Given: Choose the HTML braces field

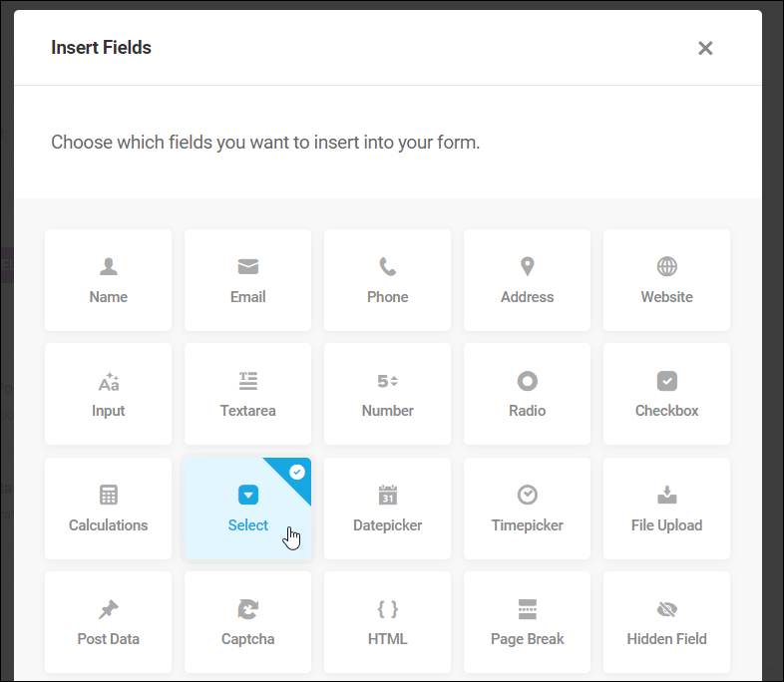Looking at the screenshot, I should 387,622.
